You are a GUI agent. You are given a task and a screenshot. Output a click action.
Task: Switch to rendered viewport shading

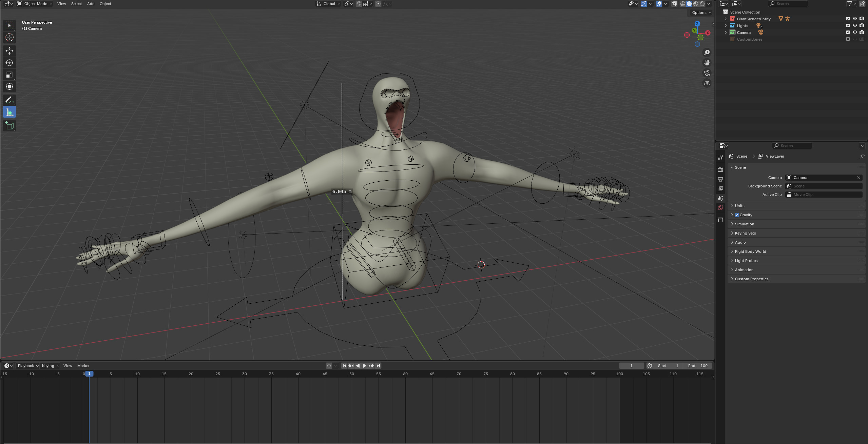point(702,4)
